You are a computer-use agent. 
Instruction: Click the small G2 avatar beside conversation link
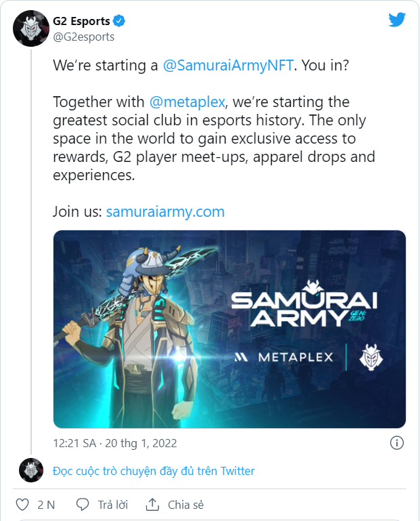tap(30, 470)
